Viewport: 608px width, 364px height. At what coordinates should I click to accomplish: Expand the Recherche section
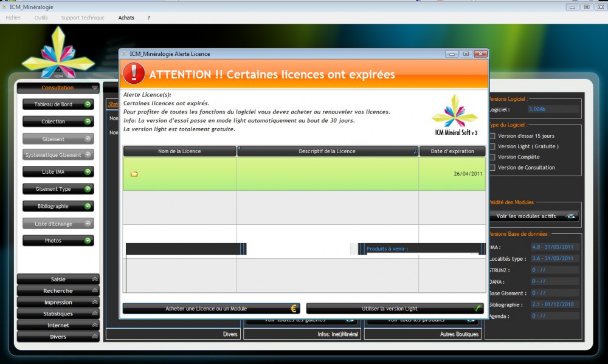[x=58, y=290]
